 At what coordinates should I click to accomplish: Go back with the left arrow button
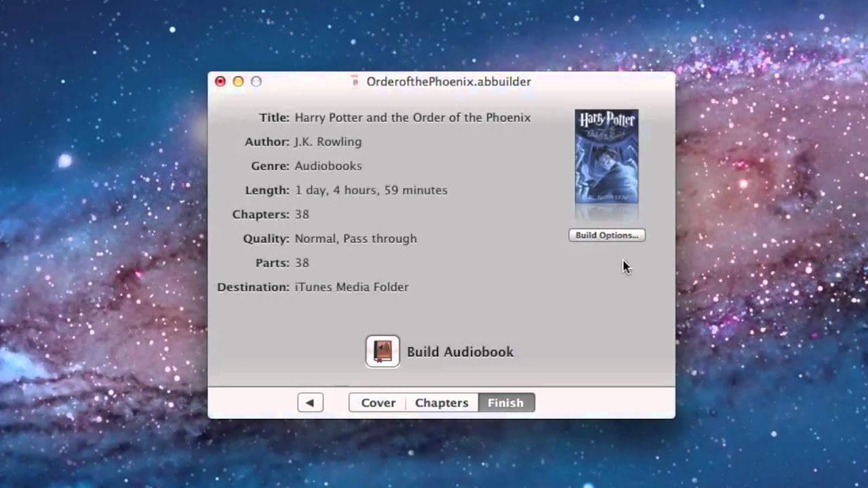click(310, 403)
